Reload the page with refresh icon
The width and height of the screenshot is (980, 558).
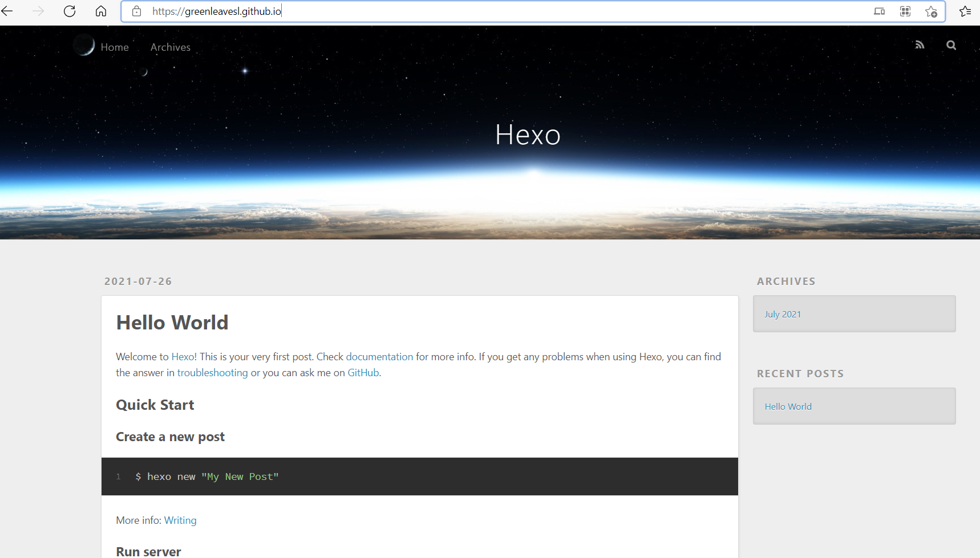click(x=70, y=11)
